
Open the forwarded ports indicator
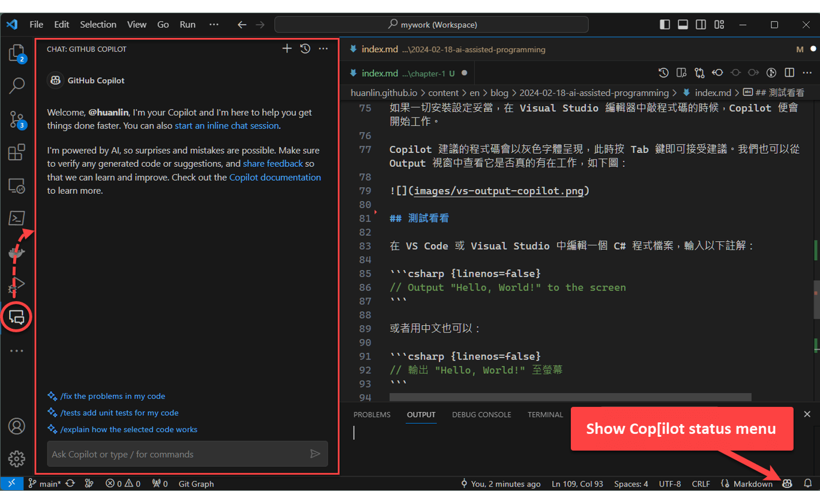160,484
